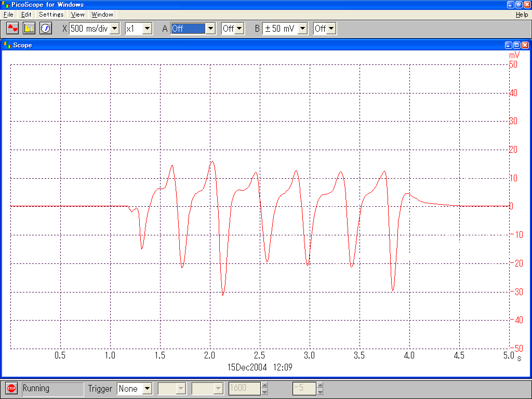532x399 pixels.
Task: Open the meter view gauge icon
Action: coord(46,29)
